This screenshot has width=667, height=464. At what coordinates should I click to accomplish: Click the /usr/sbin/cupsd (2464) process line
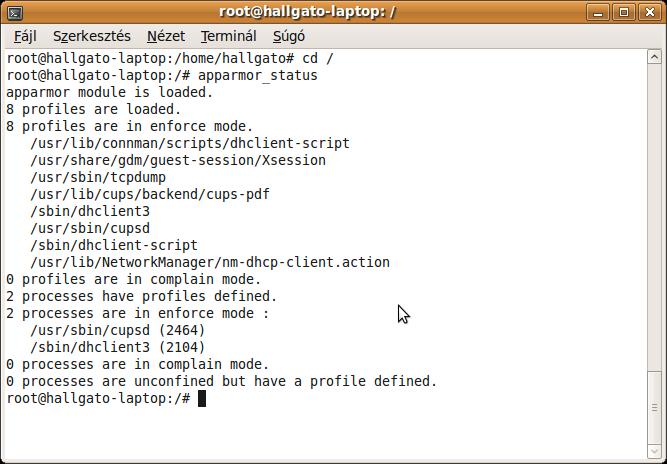(118, 330)
